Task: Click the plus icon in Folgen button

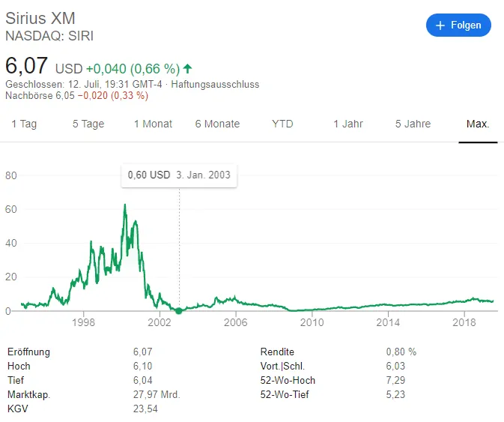Action: 440,25
